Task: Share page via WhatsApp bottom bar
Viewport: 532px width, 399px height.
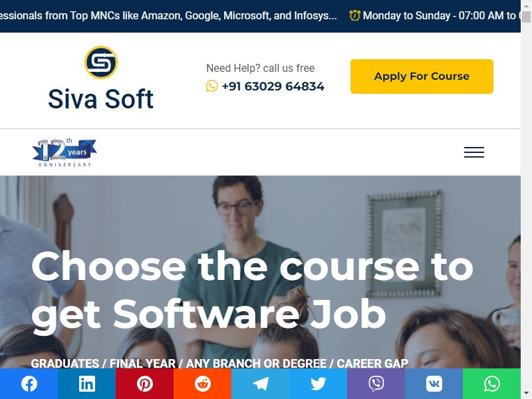Action: (x=491, y=384)
